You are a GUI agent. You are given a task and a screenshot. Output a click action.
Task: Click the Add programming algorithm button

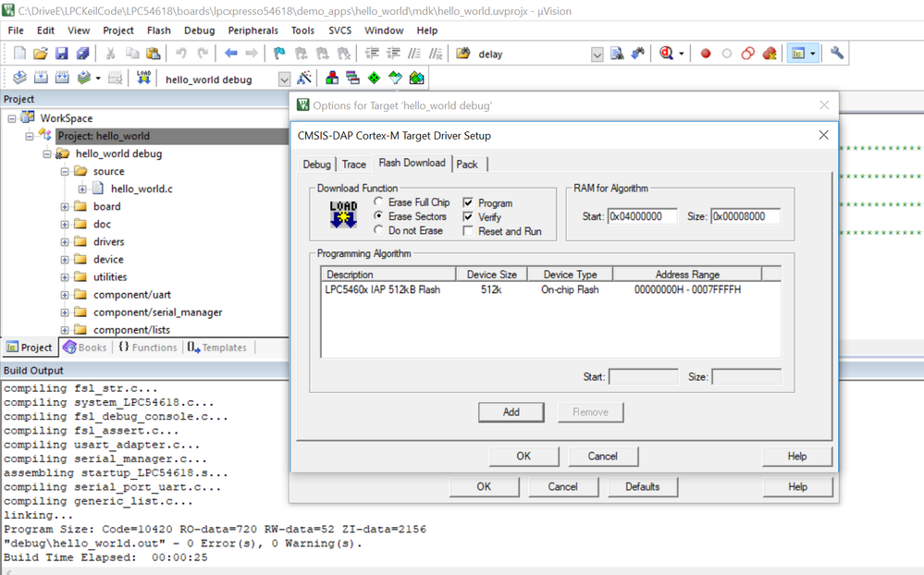click(x=511, y=411)
